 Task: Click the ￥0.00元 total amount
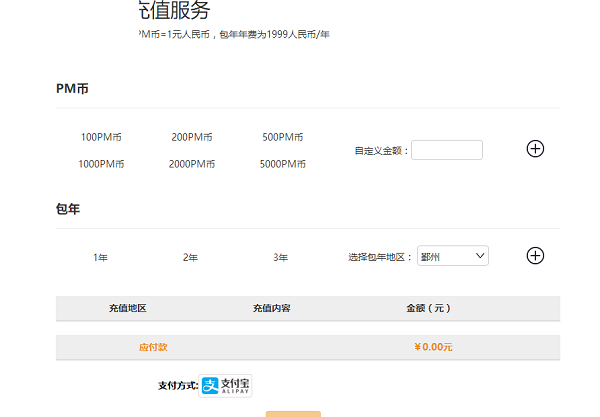coord(433,347)
